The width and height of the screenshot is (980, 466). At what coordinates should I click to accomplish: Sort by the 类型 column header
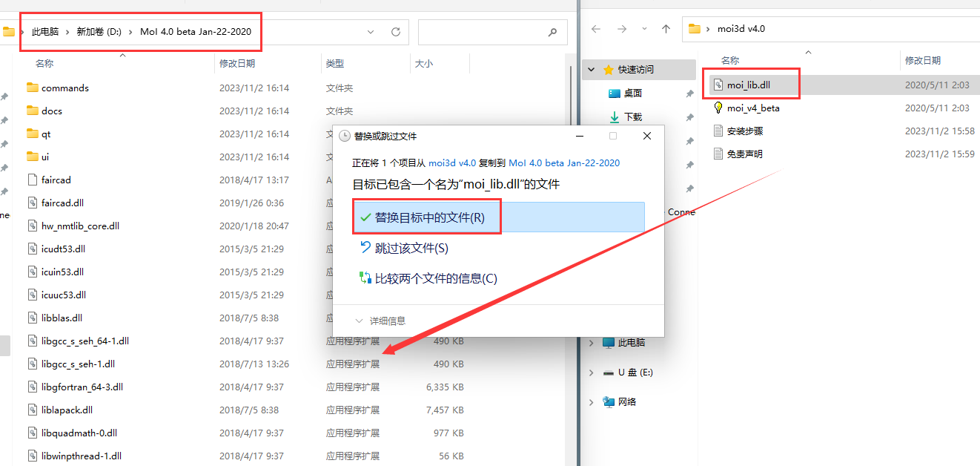pos(335,64)
